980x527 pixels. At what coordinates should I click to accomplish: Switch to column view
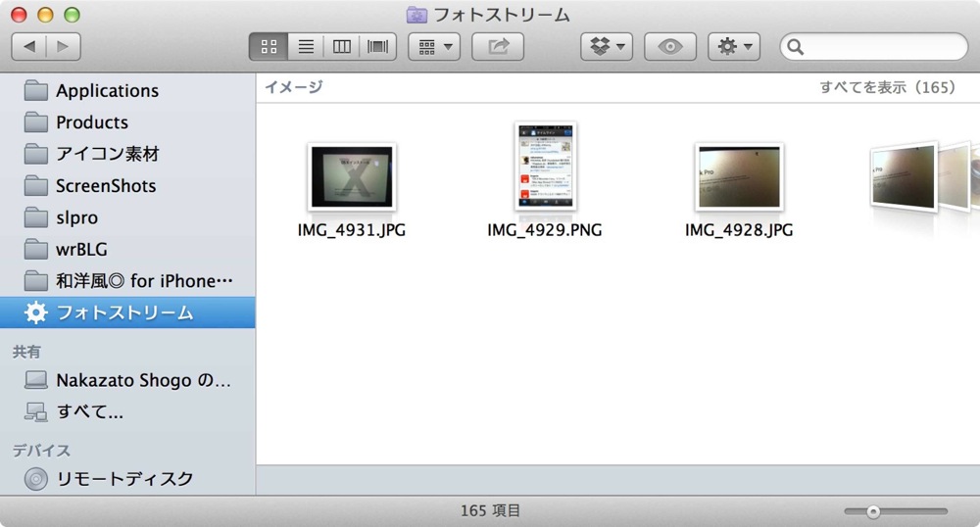[342, 47]
